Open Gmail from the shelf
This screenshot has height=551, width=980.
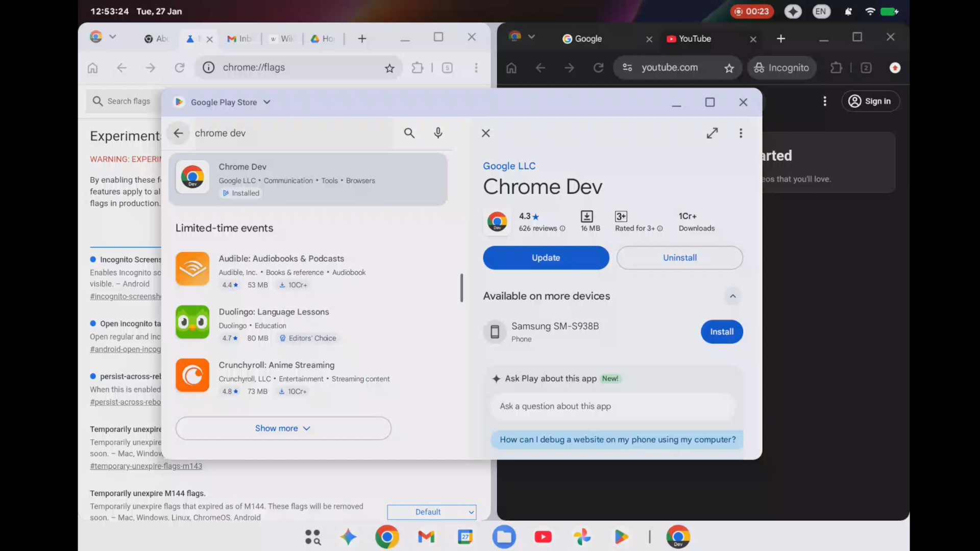(x=426, y=537)
